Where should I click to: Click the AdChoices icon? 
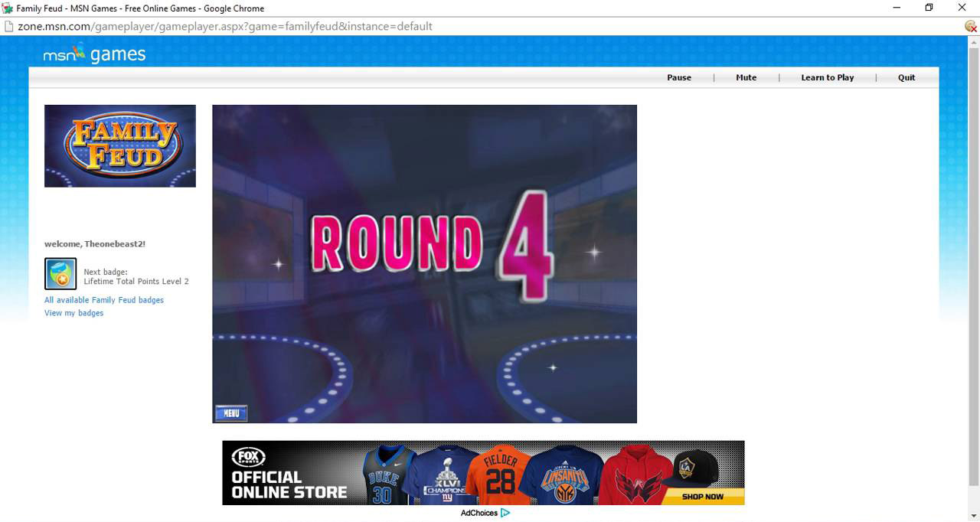tap(505, 513)
